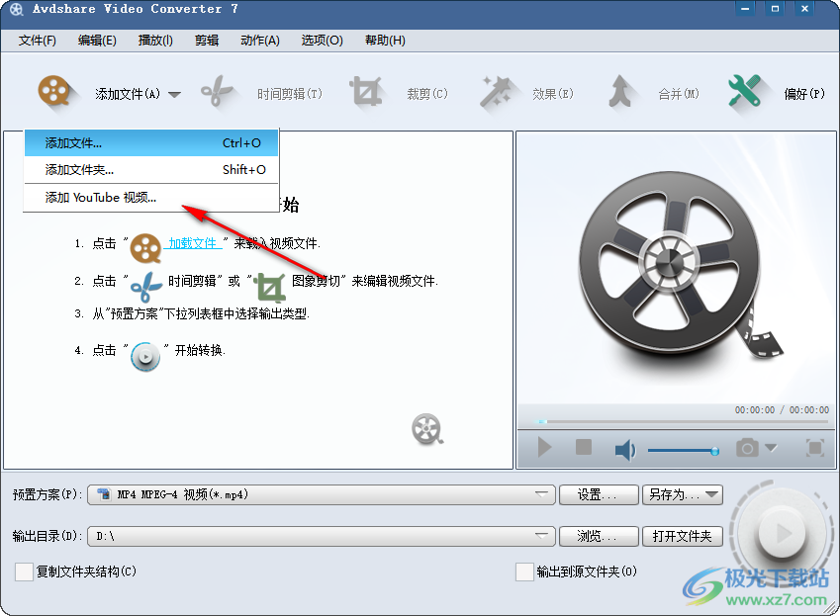This screenshot has width=840, height=616.
Task: Open the 帮助(H) menu
Action: pos(385,41)
